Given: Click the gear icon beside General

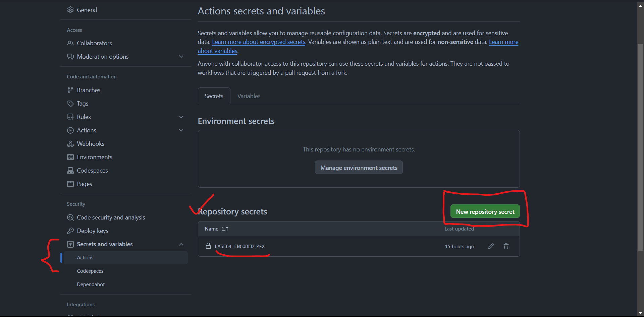Looking at the screenshot, I should coord(70,10).
